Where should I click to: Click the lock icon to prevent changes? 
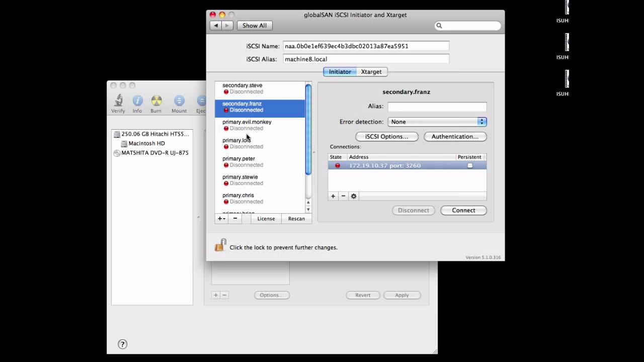point(220,245)
